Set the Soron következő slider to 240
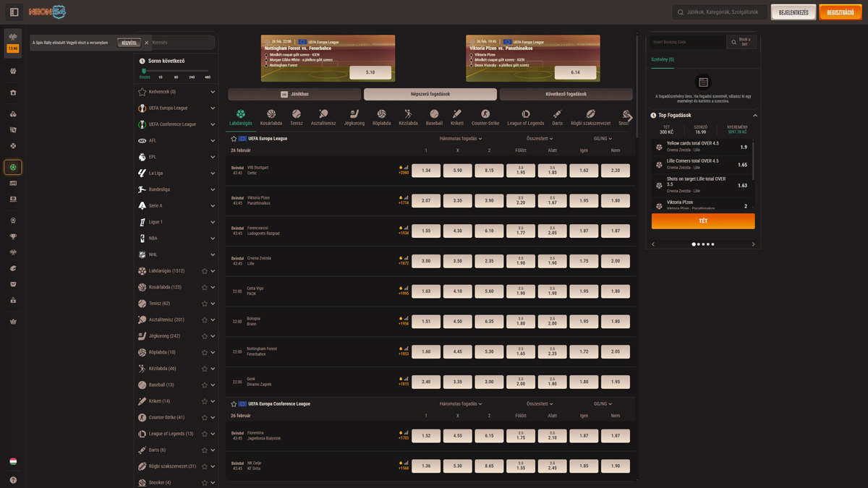This screenshot has width=868, height=488. [x=192, y=72]
